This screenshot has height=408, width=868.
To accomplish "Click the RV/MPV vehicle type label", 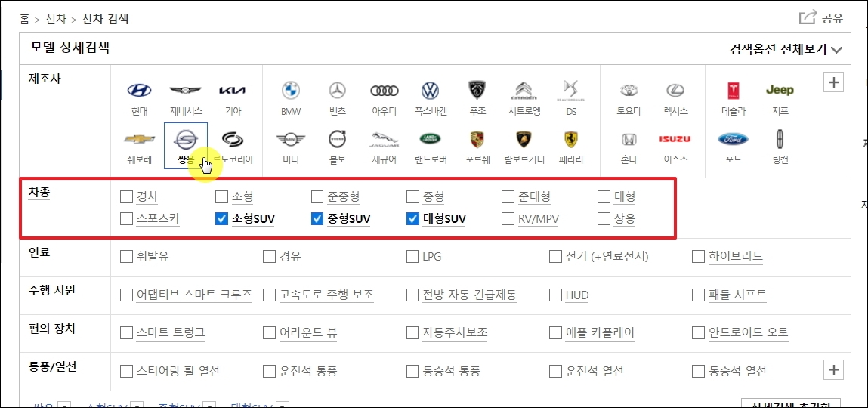I will click(538, 219).
